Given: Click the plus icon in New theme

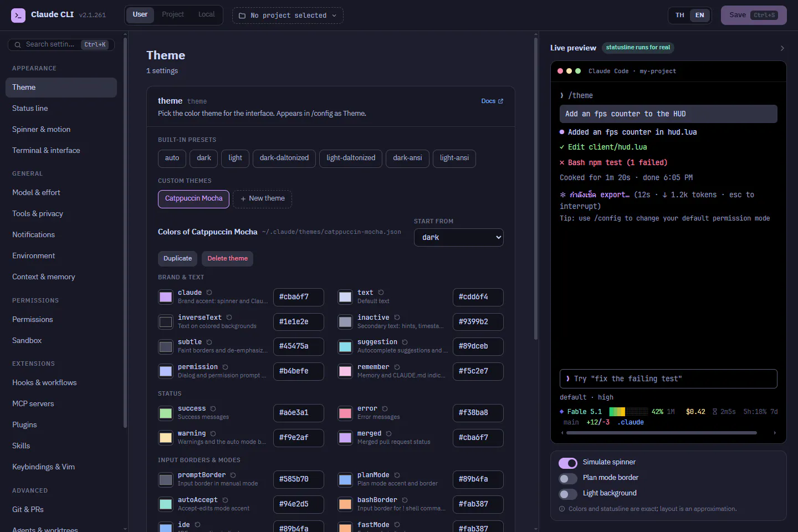Looking at the screenshot, I should coord(243,199).
